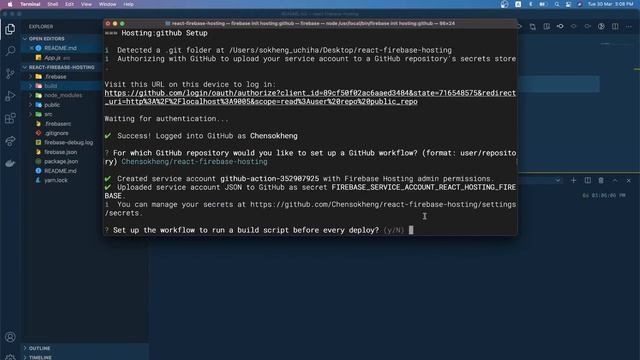The height and width of the screenshot is (360, 640).
Task: Click the menu bar date and time
Action: tap(611, 4)
